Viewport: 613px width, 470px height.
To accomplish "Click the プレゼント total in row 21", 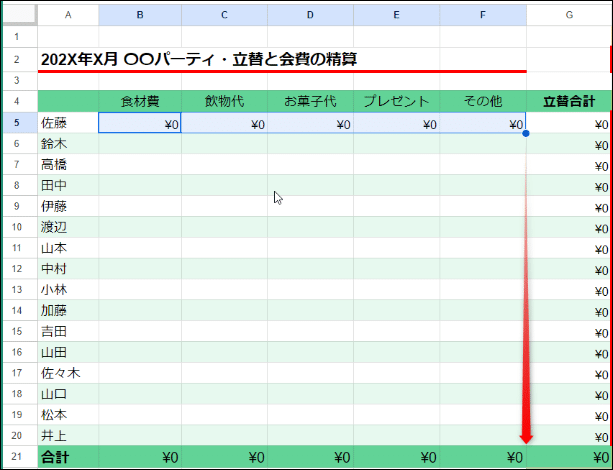I will pyautogui.click(x=396, y=456).
